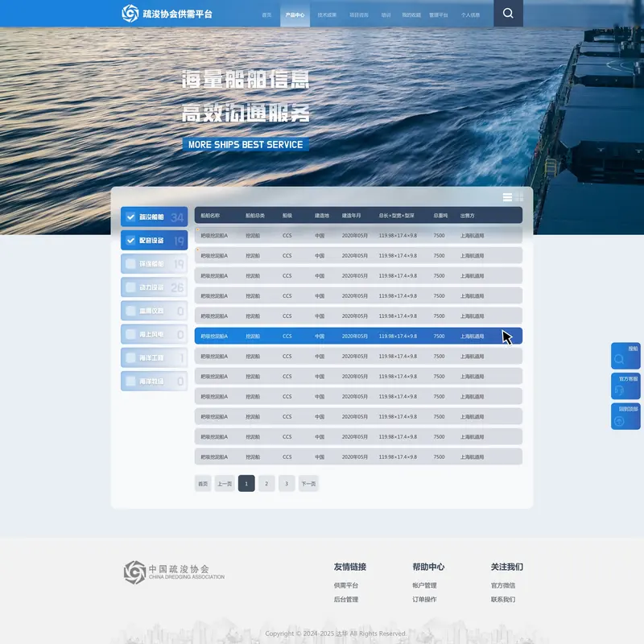The image size is (644, 644).
Task: Click the 船舶名称 column header
Action: 210,216
